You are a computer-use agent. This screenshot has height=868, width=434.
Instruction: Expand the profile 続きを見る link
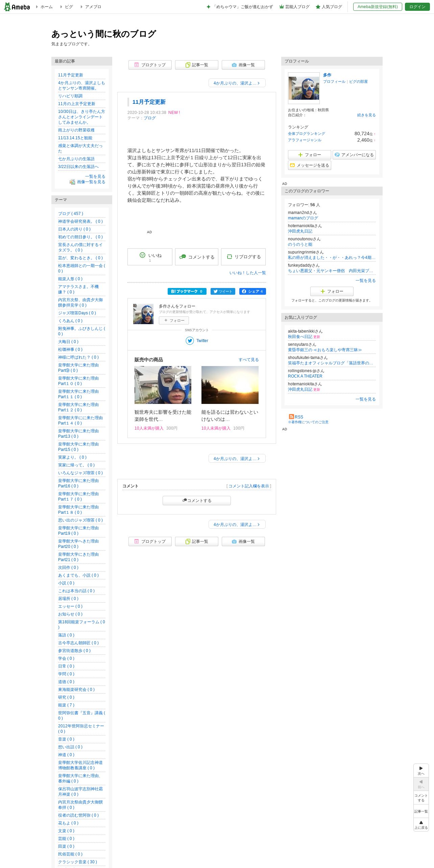click(x=366, y=115)
